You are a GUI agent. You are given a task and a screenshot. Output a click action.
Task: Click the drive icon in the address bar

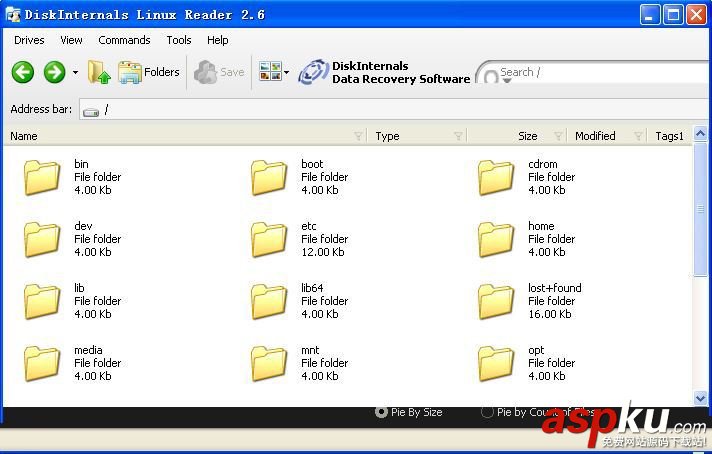(91, 111)
